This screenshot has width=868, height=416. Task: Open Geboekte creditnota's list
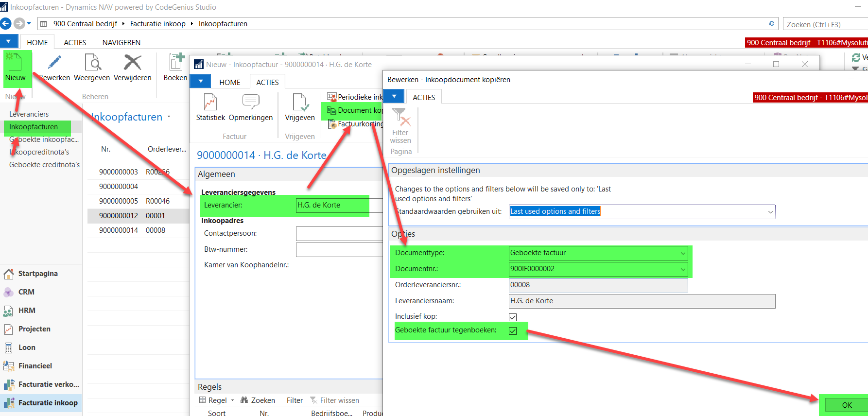coord(44,165)
